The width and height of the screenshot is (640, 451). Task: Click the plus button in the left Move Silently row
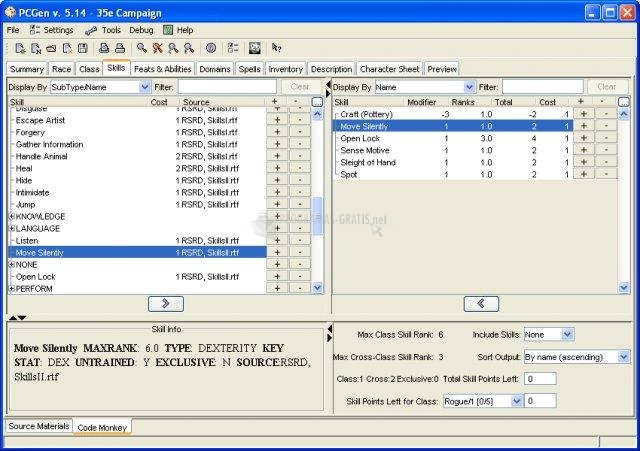pyautogui.click(x=278, y=252)
